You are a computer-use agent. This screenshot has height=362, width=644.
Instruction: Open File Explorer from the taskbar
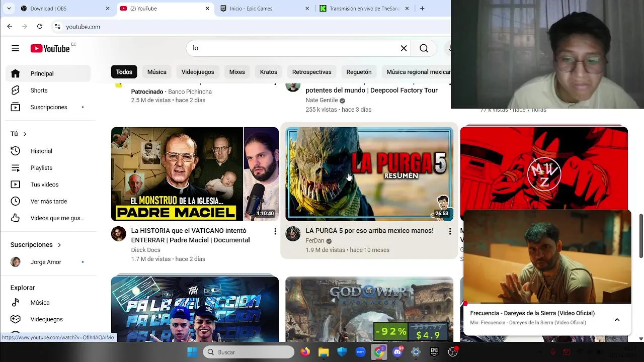(x=324, y=352)
